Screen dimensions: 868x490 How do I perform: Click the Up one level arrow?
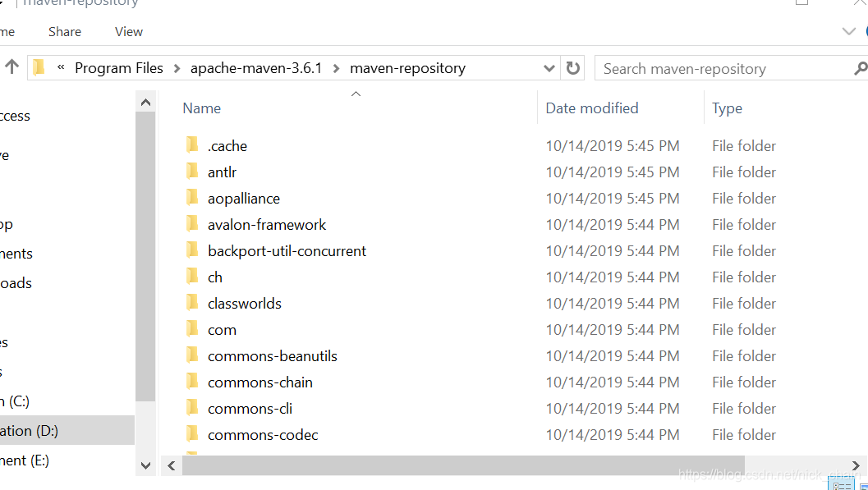click(11, 67)
